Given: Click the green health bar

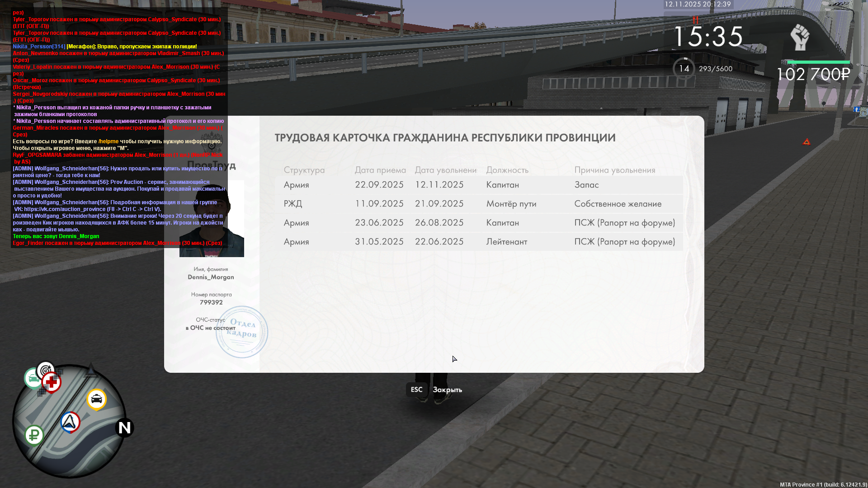Looking at the screenshot, I should 818,62.
